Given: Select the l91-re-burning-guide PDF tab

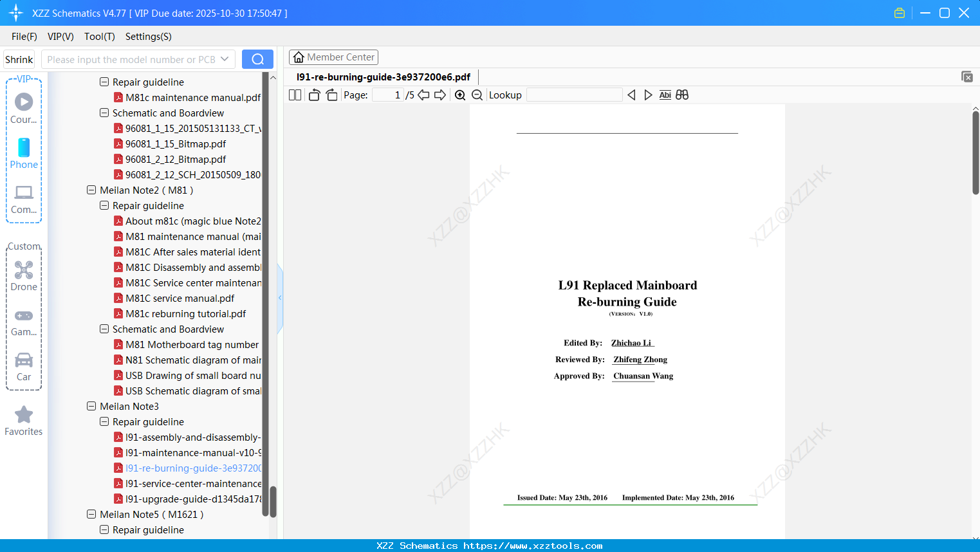Looking at the screenshot, I should 380,77.
